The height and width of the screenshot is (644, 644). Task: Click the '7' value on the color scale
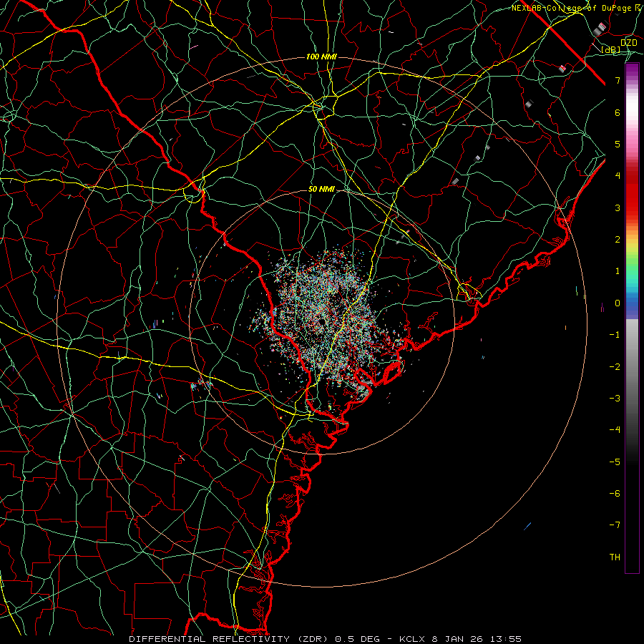pyautogui.click(x=618, y=80)
